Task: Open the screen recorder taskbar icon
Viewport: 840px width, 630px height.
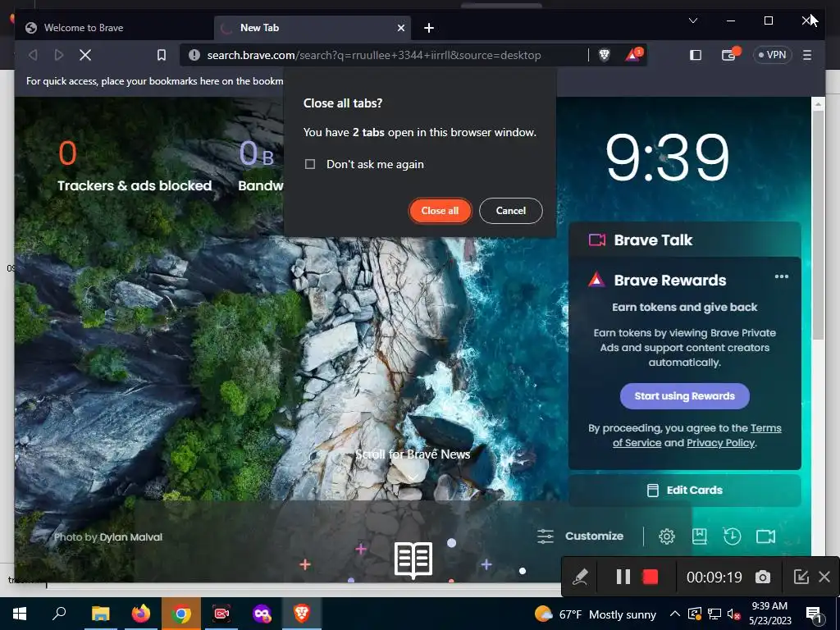Action: click(x=221, y=614)
